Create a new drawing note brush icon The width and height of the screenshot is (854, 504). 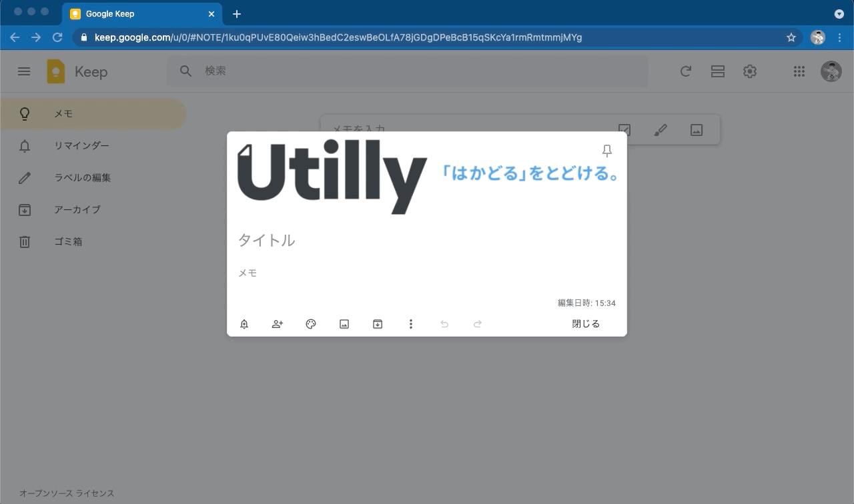[661, 130]
